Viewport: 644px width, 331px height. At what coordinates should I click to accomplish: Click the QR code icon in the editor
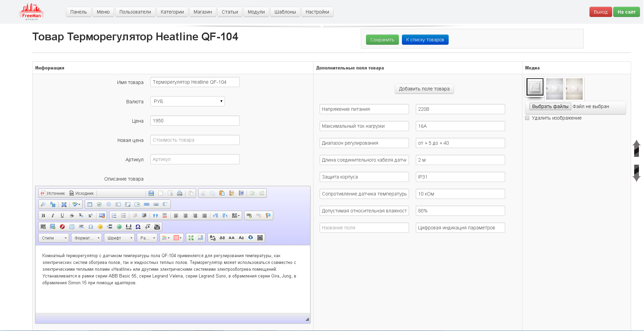tap(260, 238)
